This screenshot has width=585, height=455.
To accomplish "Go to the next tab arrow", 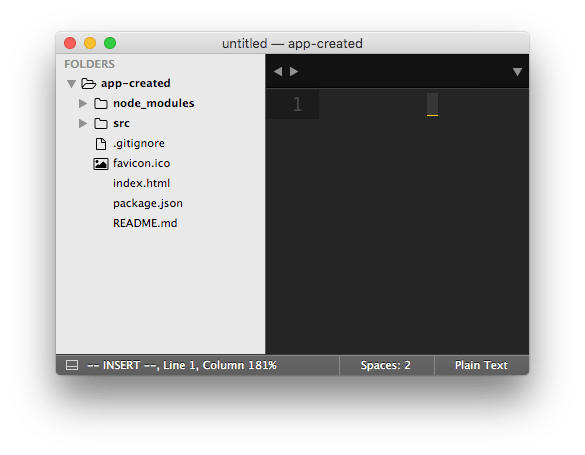I will (x=294, y=71).
